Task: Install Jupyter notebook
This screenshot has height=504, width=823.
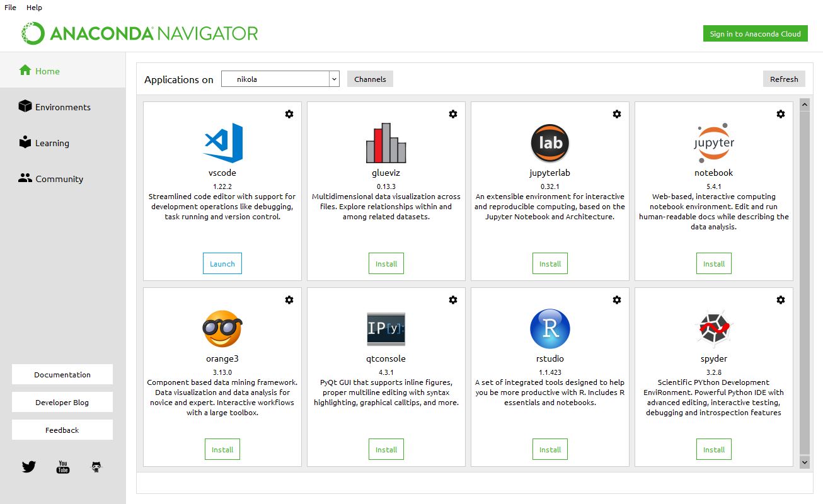Action: (x=714, y=263)
